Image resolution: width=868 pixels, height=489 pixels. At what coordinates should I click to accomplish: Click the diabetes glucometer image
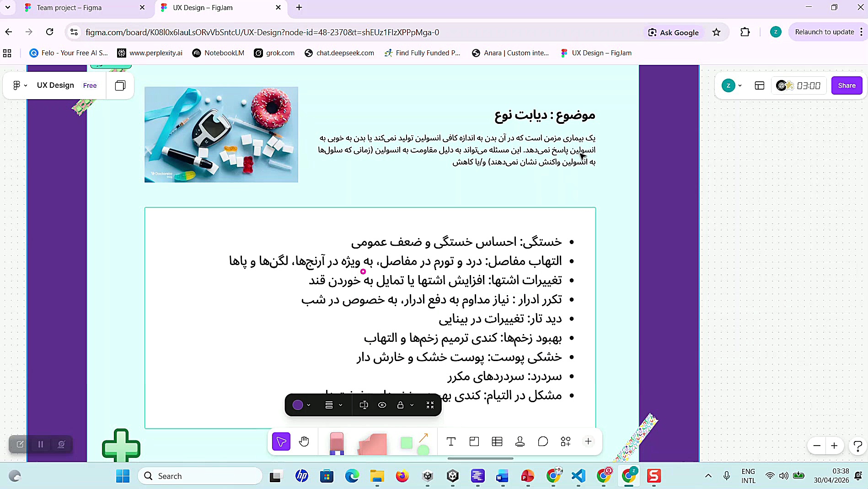pyautogui.click(x=221, y=135)
